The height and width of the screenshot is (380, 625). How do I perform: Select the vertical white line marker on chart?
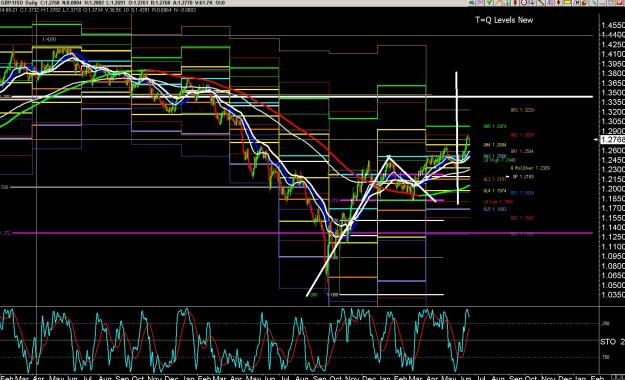tap(457, 138)
